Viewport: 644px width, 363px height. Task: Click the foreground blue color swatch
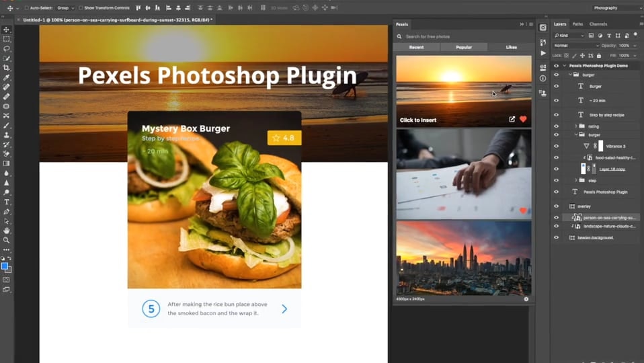tap(5, 266)
